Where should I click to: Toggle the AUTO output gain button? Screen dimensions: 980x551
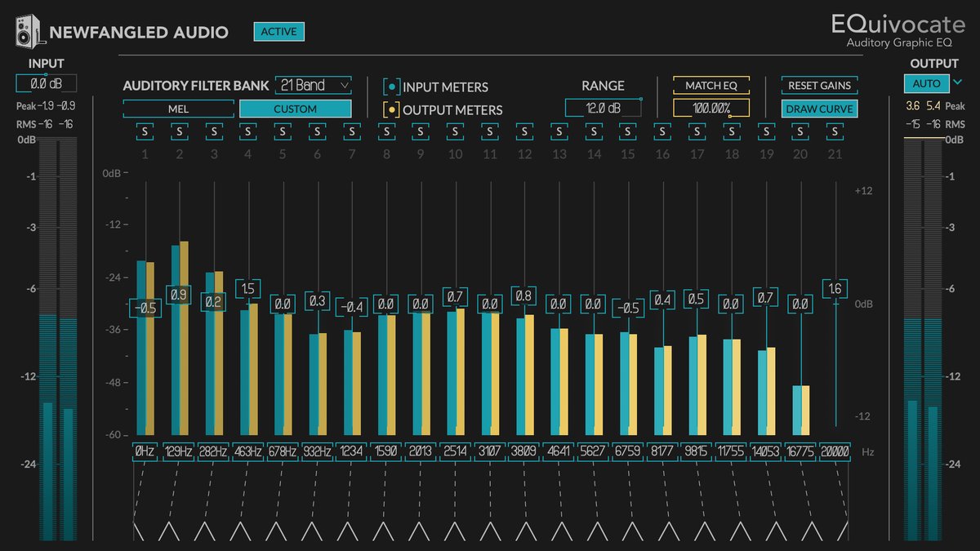tap(926, 82)
